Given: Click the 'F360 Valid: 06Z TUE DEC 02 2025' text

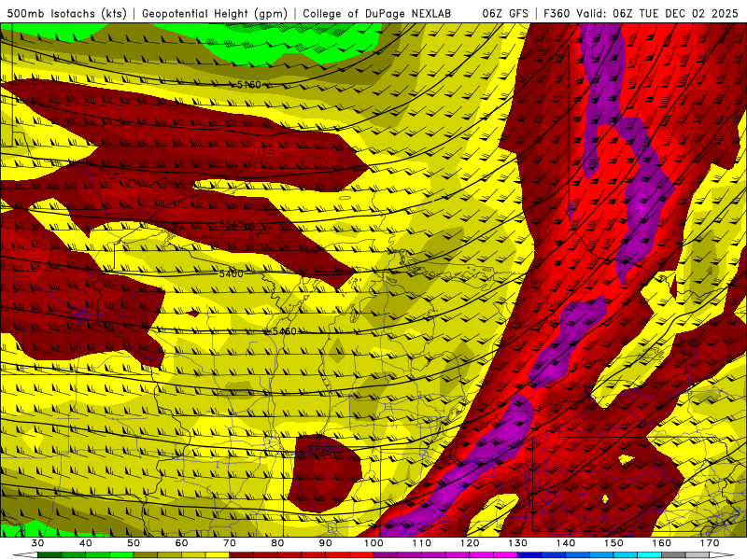Looking at the screenshot, I should [x=641, y=14].
